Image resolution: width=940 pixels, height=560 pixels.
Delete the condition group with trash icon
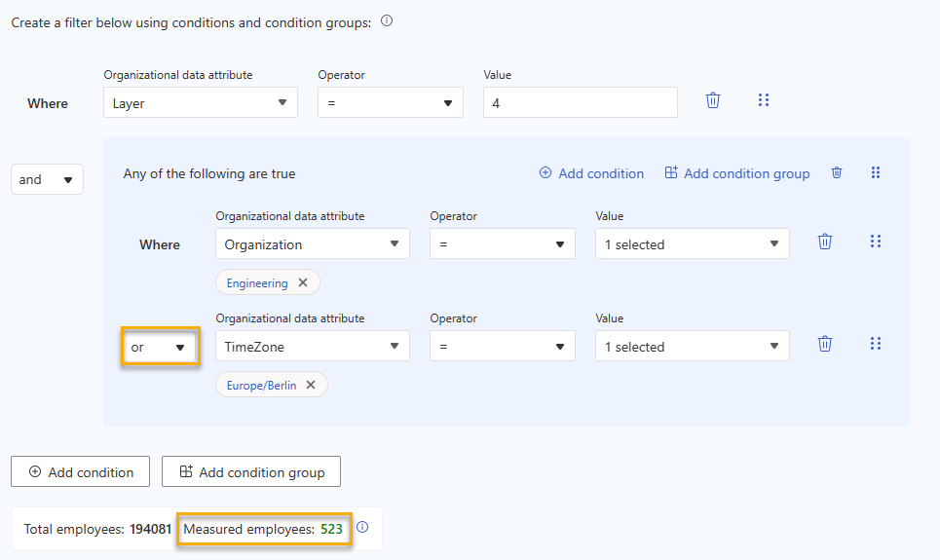pyautogui.click(x=836, y=172)
